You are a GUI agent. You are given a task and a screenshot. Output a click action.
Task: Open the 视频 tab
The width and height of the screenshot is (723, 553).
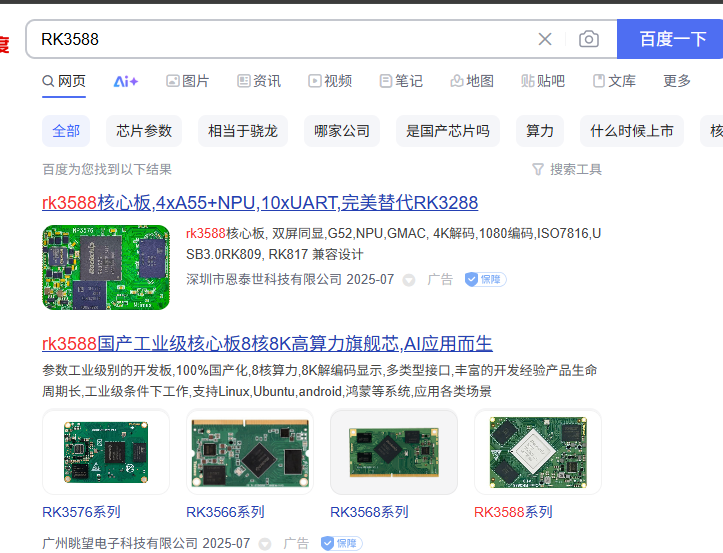(x=330, y=81)
